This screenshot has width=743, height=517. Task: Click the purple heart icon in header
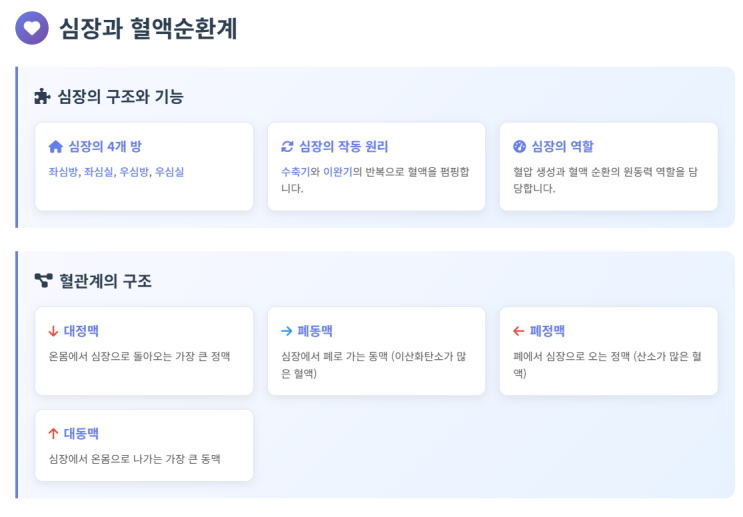tap(32, 28)
